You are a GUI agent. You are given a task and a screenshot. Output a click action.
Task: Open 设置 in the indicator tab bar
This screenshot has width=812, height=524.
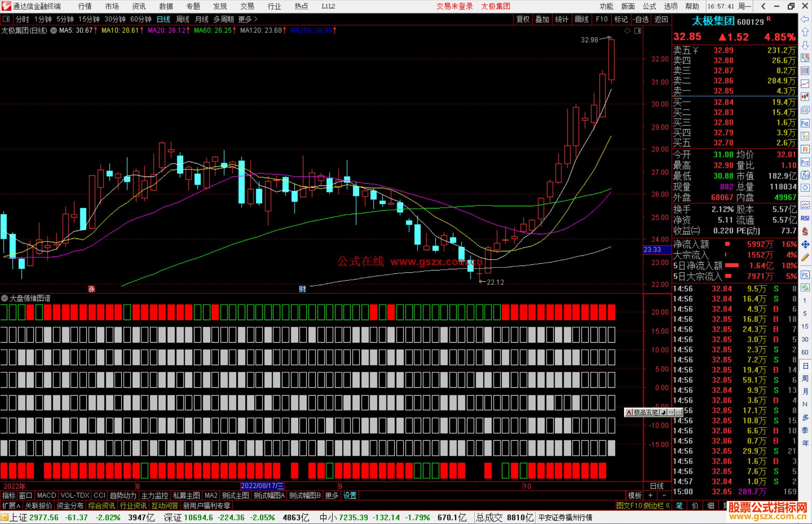point(350,495)
